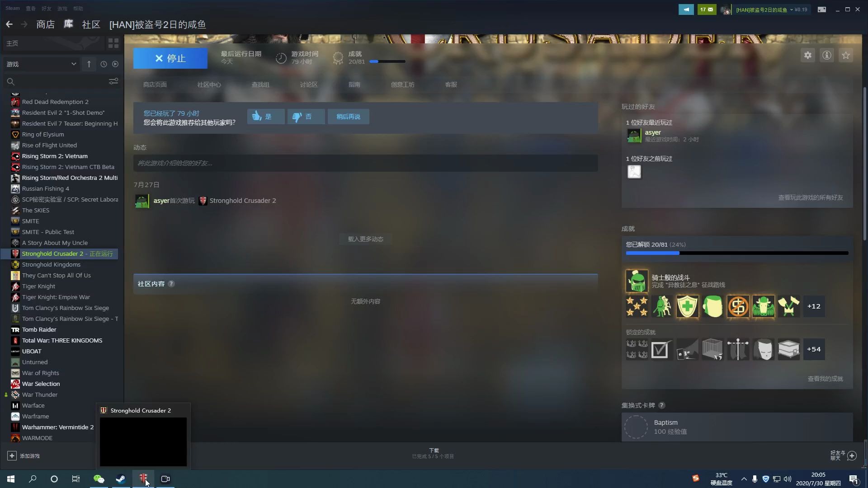Click the ready-to-play filter icon
The height and width of the screenshot is (488, 868).
115,64
